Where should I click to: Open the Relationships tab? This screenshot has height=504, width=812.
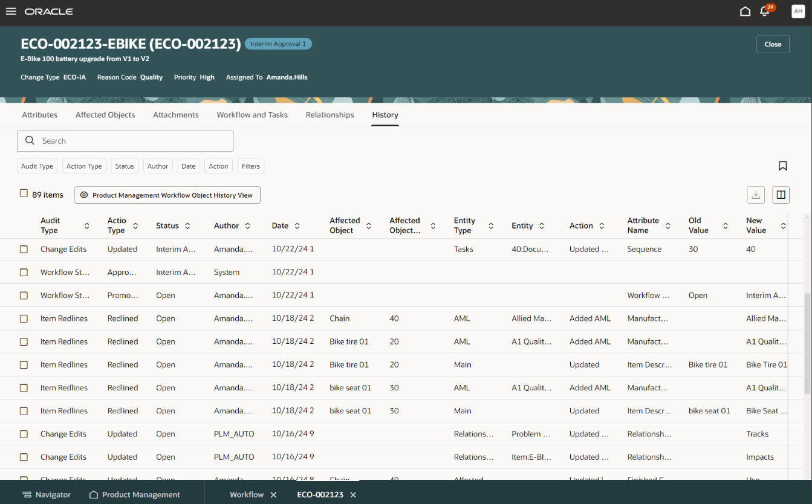(x=330, y=115)
